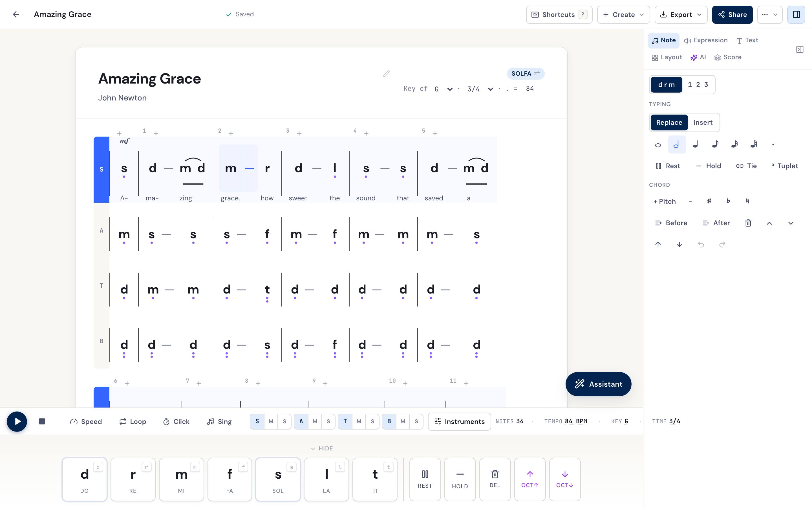Viewport: 812px width, 508px height.
Task: Open the AI tab
Action: tap(698, 58)
